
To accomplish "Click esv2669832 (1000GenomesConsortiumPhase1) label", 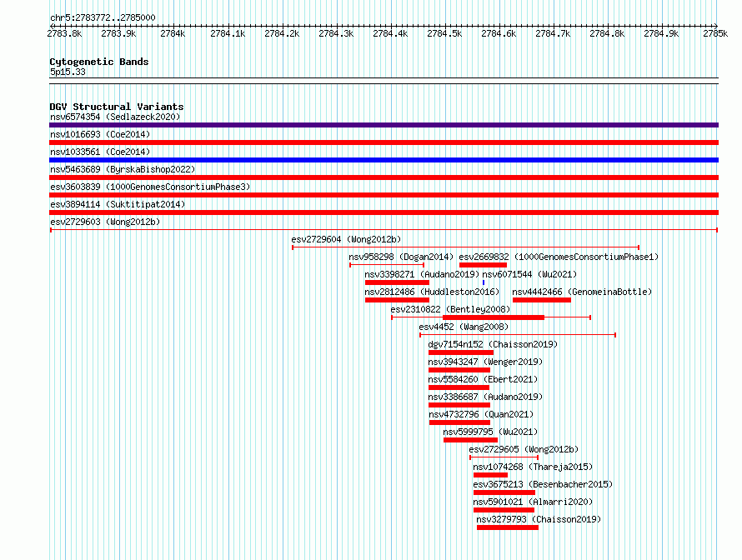I will [x=559, y=257].
